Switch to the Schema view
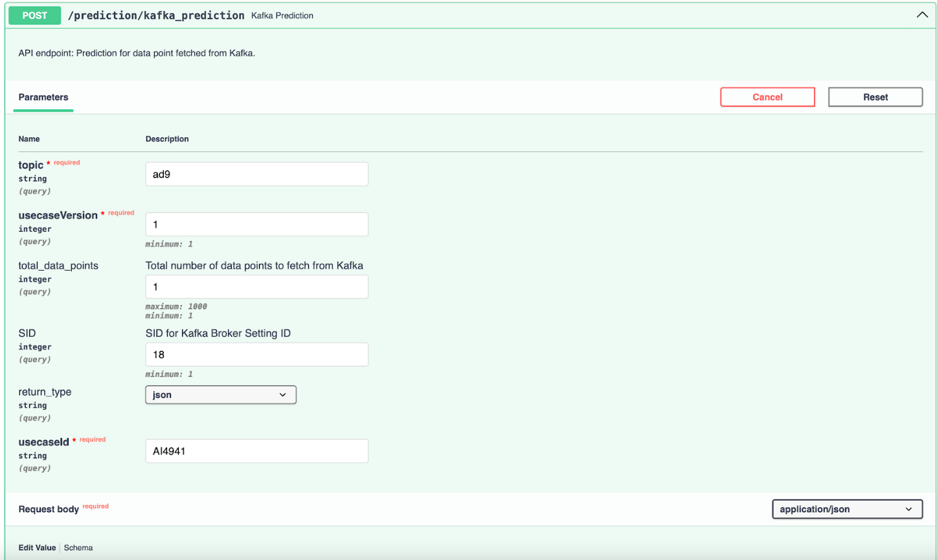937x560 pixels. (78, 548)
